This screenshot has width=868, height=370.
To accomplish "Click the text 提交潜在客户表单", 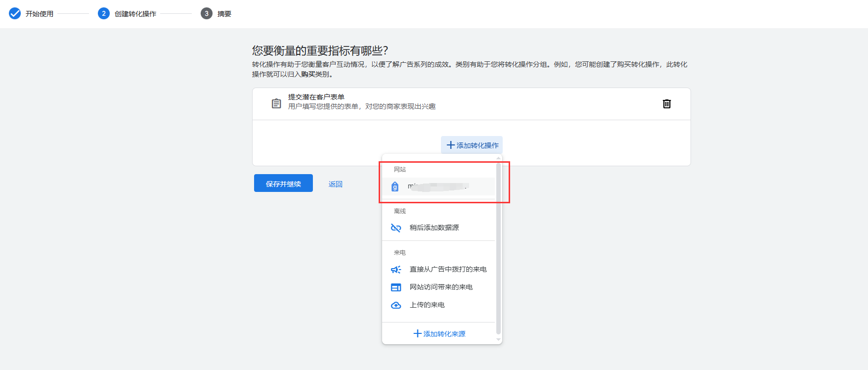I will 316,97.
